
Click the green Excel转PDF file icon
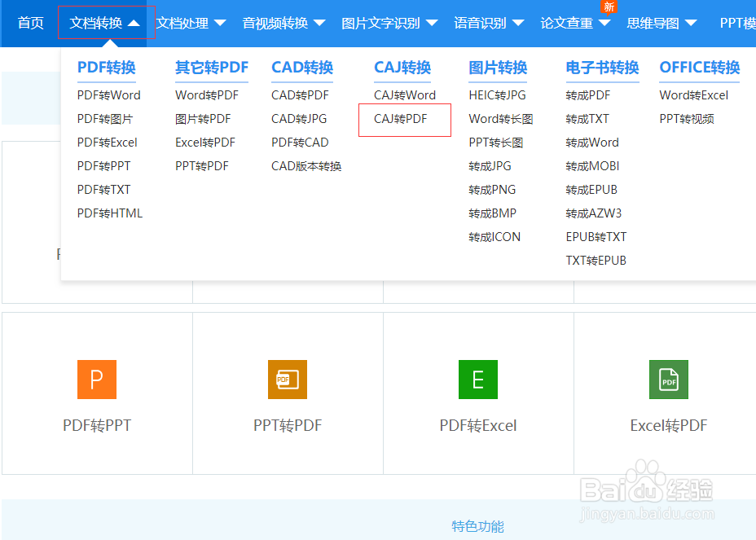[668, 380]
